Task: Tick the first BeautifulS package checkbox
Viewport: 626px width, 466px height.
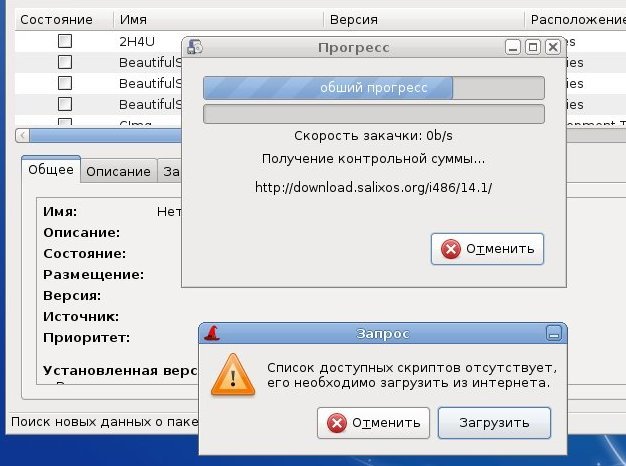Action: point(65,62)
